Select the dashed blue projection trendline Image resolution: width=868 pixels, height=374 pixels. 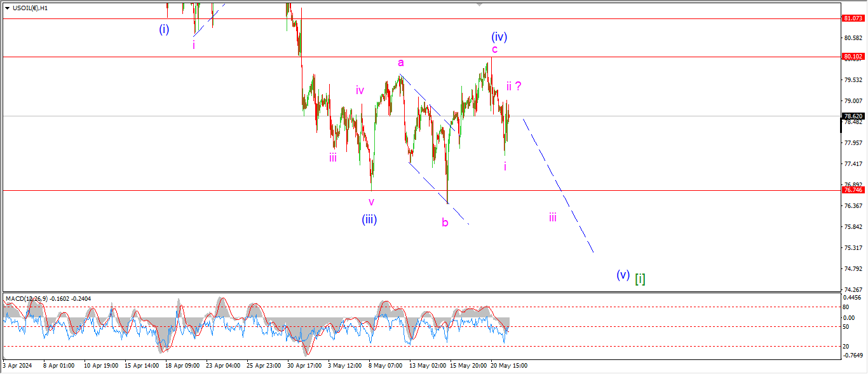tap(558, 184)
